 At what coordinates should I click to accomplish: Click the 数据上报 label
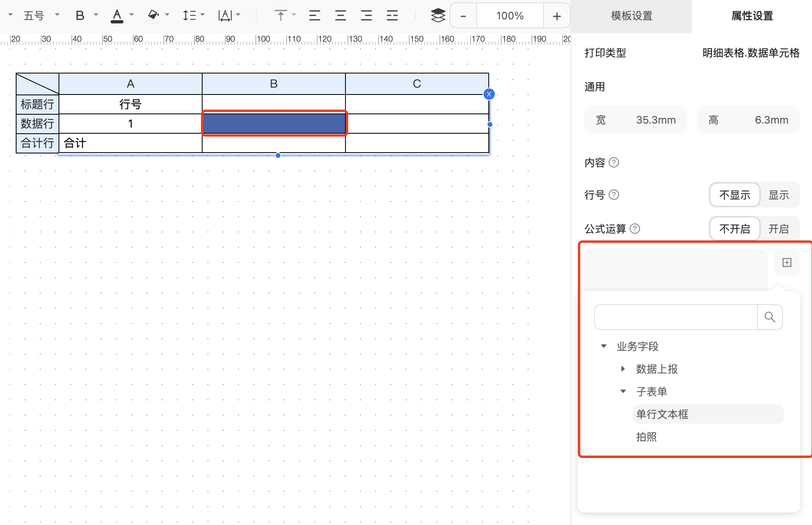point(657,369)
